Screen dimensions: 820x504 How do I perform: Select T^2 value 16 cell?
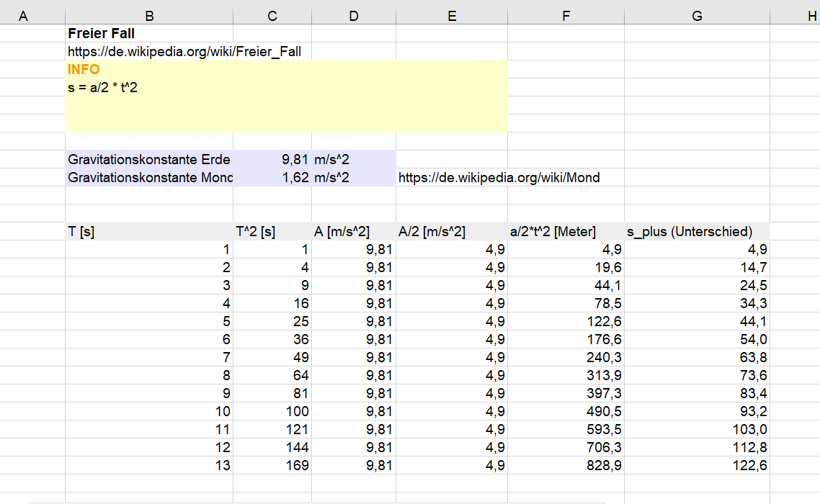(272, 303)
